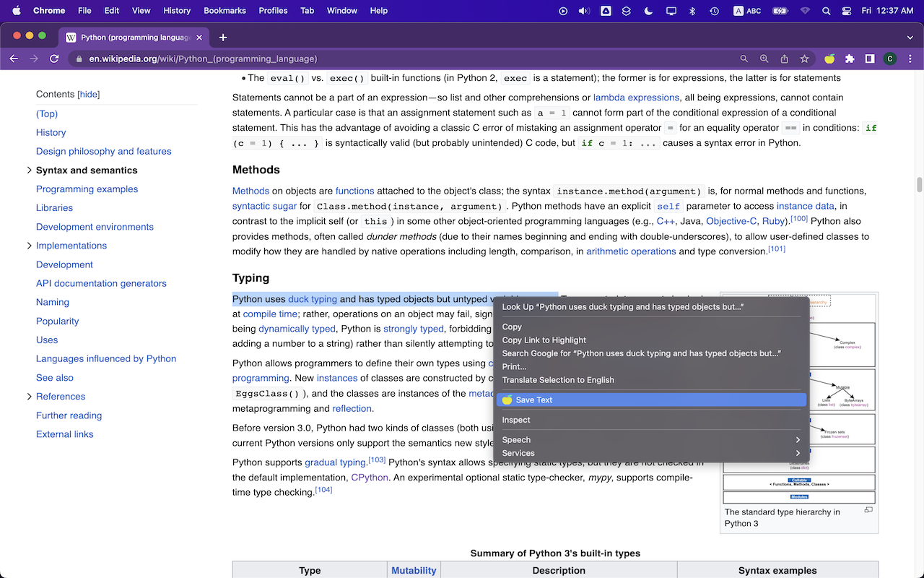Open the browser side panel icon
924x578 pixels.
pos(870,59)
